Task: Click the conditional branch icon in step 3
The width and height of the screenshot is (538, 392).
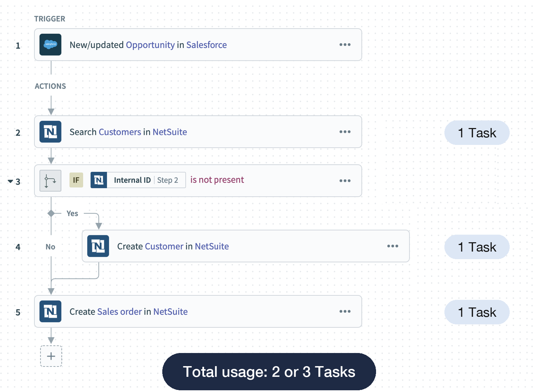Action: click(x=50, y=180)
